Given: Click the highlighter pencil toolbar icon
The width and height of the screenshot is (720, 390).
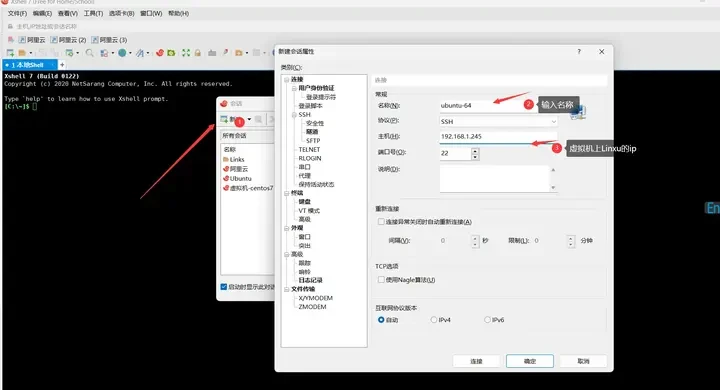Looking at the screenshot, I should point(225,53).
